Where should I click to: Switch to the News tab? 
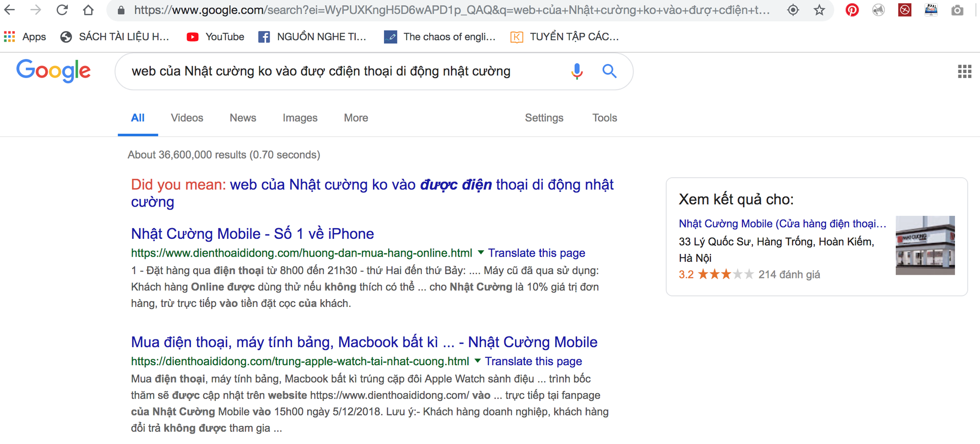tap(243, 118)
